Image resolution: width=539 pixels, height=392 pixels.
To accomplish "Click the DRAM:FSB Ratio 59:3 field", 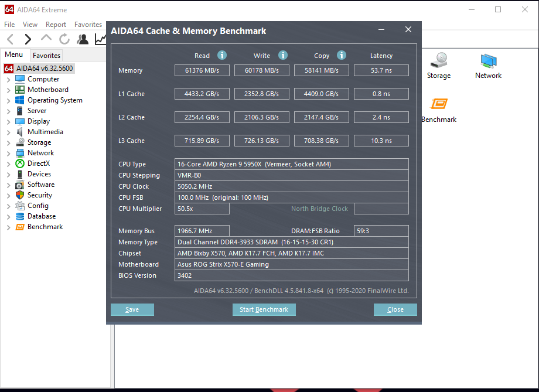I will [x=381, y=231].
